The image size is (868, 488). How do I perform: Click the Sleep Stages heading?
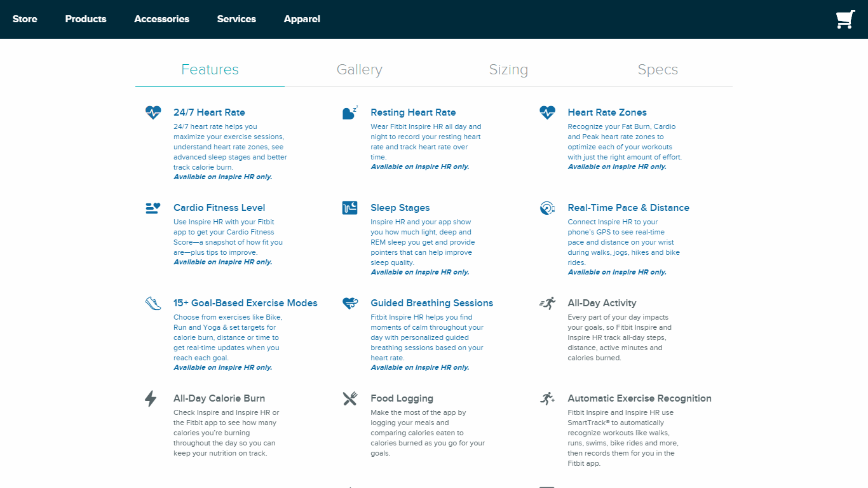(x=400, y=208)
